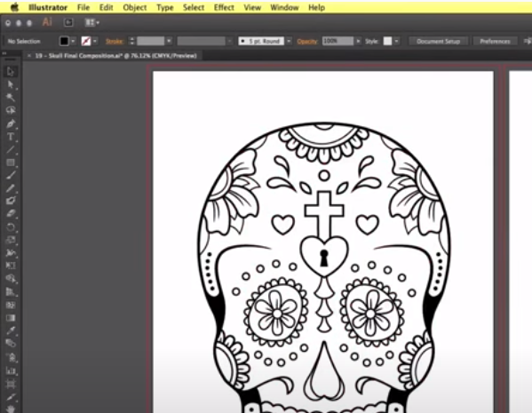This screenshot has width=532, height=413.
Task: Select the Mesh tool
Action: pos(10,305)
